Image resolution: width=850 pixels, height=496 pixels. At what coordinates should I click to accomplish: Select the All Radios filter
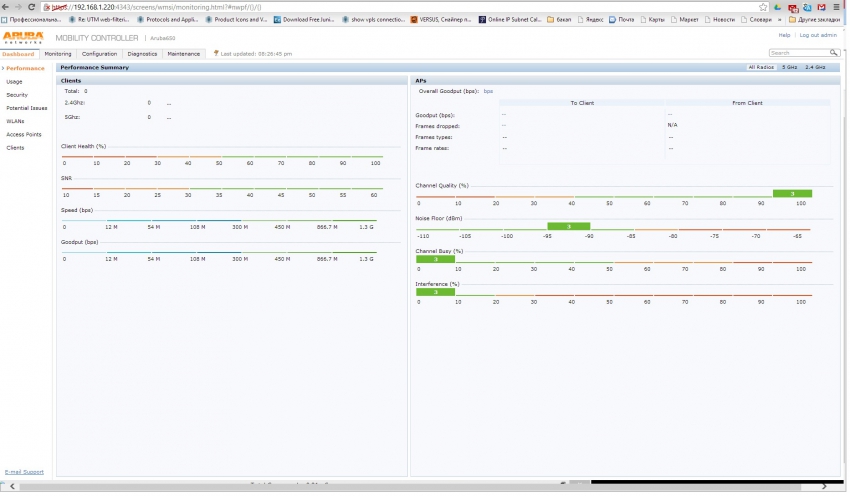[763, 68]
